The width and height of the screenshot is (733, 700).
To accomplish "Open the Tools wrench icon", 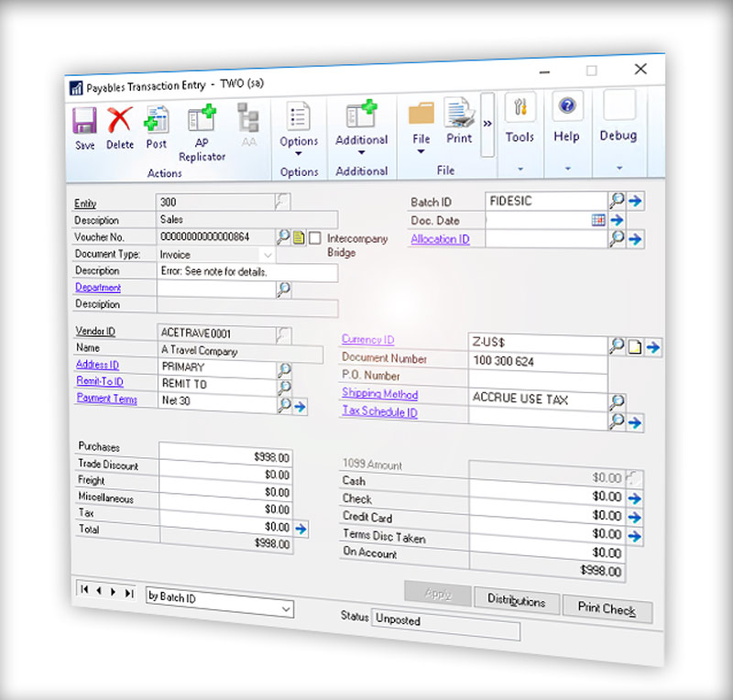I will [x=520, y=107].
